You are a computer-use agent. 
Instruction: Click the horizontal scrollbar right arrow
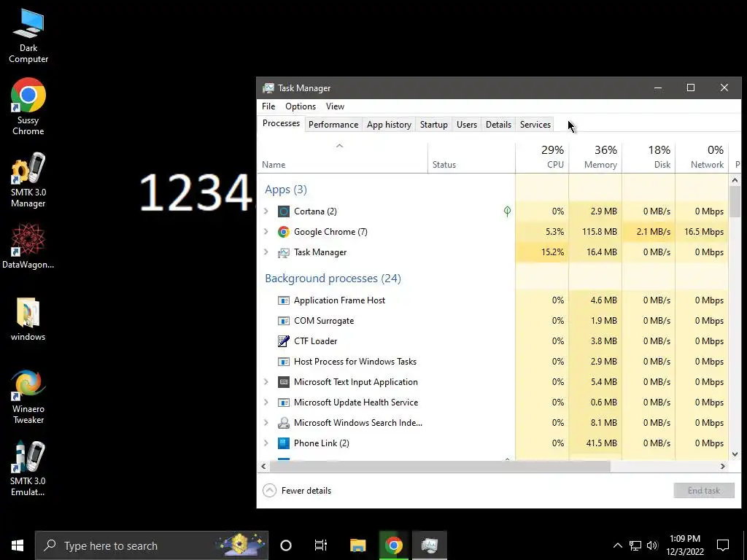723,466
